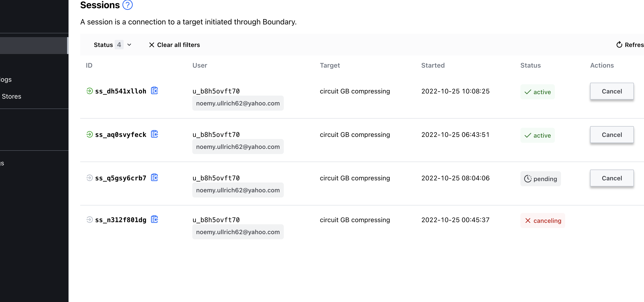The height and width of the screenshot is (302, 644).
Task: Click the Status filter count badge 4
Action: (119, 45)
